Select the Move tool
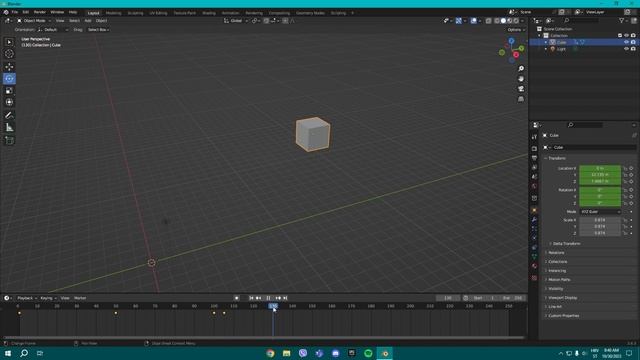The height and width of the screenshot is (360, 640). [x=9, y=67]
